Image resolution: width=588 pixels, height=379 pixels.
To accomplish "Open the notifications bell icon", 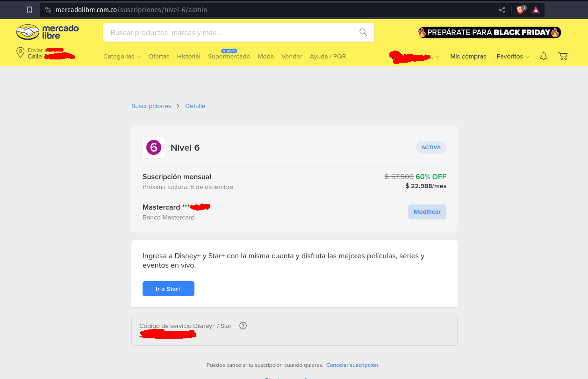I will tap(543, 56).
